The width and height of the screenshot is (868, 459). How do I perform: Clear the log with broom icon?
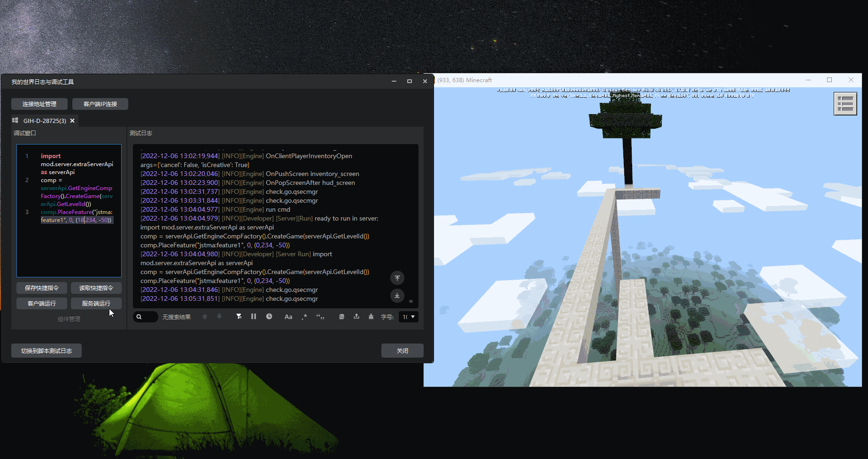(x=371, y=317)
